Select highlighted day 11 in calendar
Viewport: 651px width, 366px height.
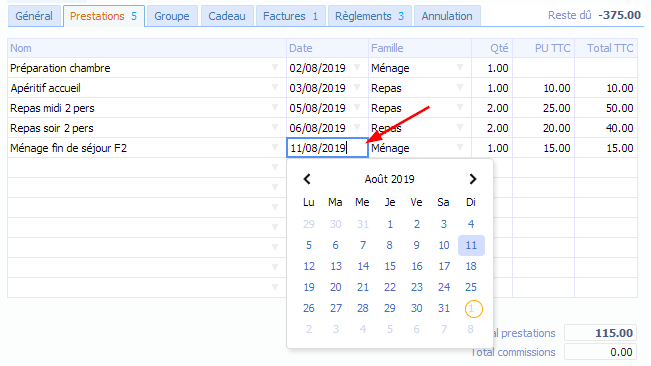coord(471,245)
